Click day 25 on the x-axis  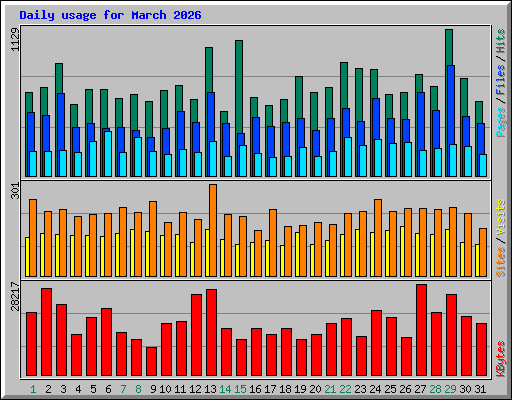pos(390,389)
